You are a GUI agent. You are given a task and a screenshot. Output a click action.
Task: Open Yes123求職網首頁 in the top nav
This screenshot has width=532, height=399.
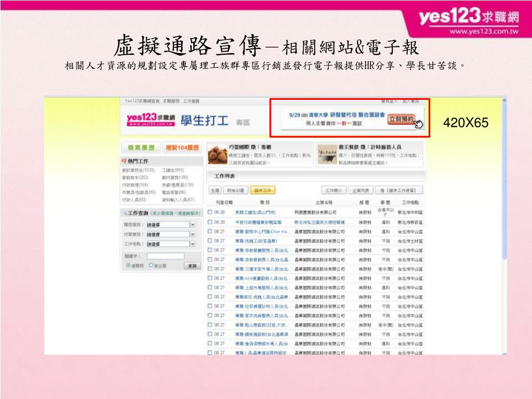[142, 101]
